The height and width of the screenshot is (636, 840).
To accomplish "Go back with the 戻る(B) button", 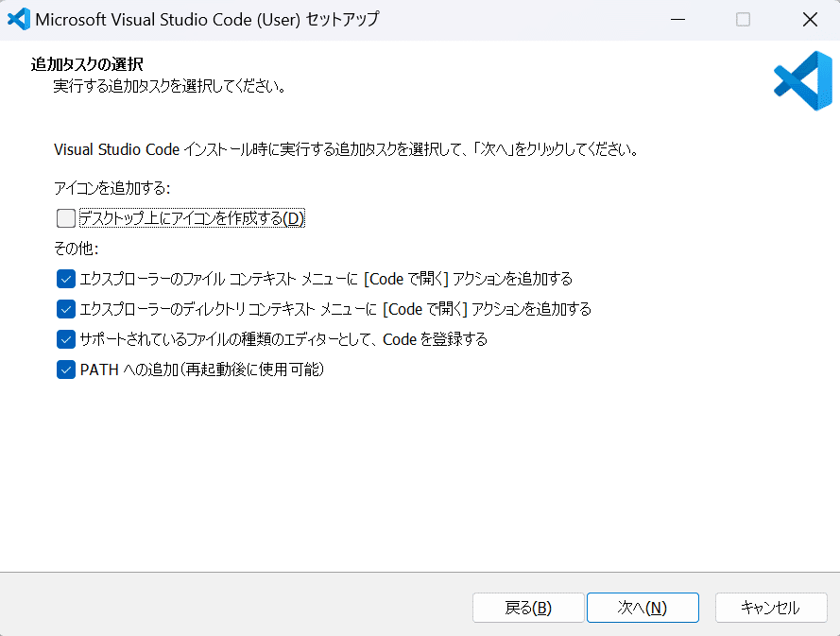I will point(527,608).
